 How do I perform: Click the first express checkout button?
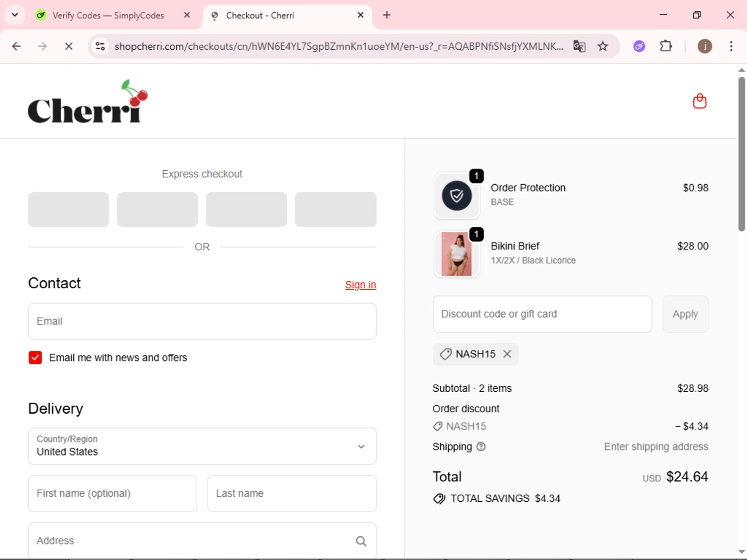tap(68, 210)
